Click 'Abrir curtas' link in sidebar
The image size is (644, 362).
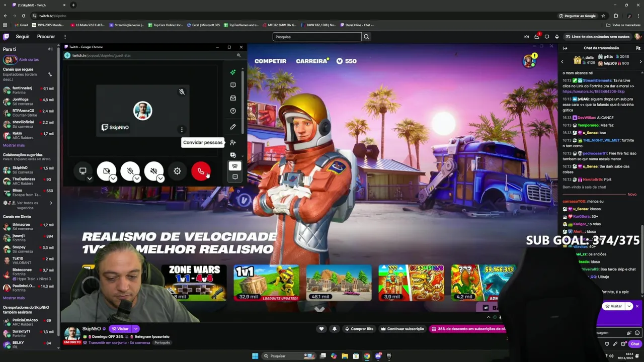pos(29,59)
